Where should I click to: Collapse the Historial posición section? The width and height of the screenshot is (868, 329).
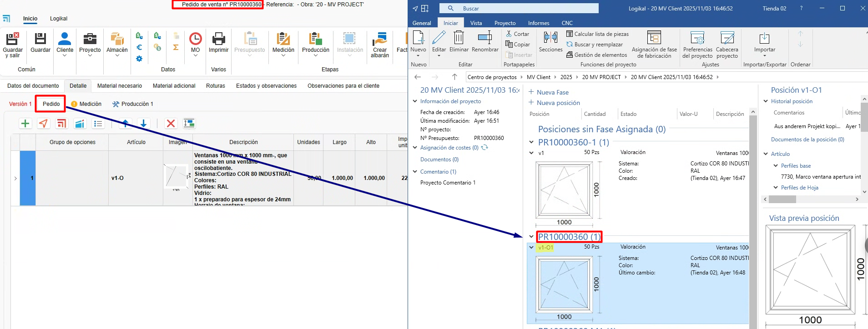coord(766,101)
